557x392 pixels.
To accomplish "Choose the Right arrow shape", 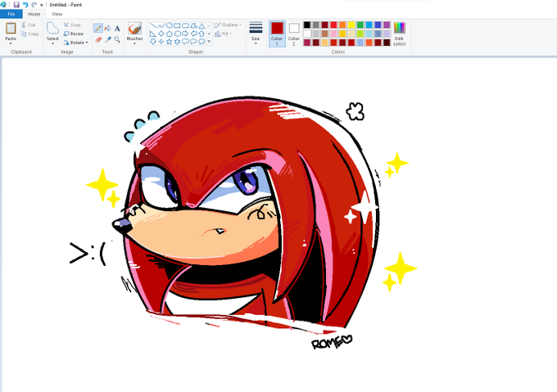I will pyautogui.click(x=185, y=34).
